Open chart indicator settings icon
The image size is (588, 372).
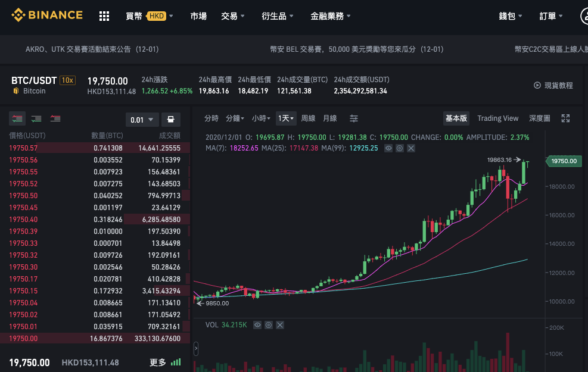354,118
